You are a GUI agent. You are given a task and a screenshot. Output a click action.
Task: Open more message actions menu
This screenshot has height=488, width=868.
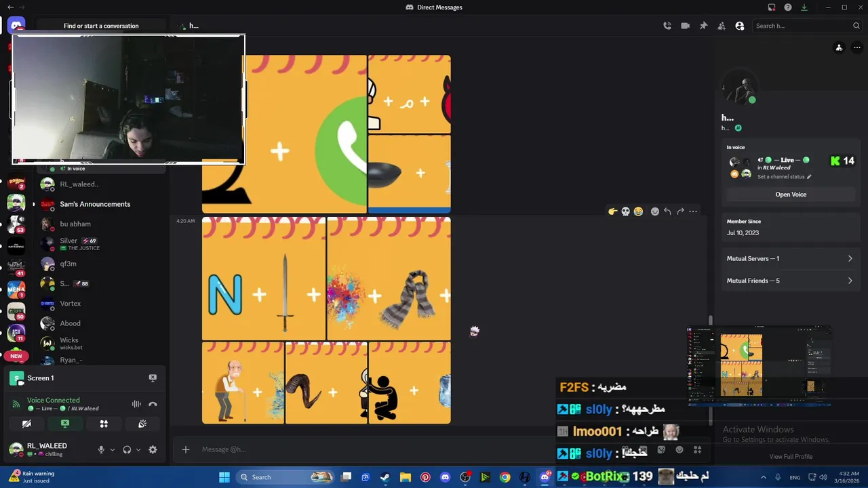click(693, 211)
